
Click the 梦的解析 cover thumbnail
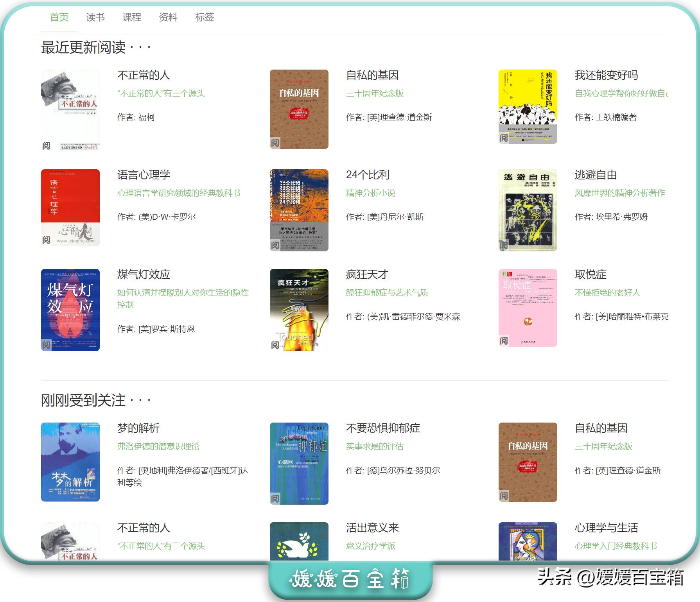click(x=70, y=462)
